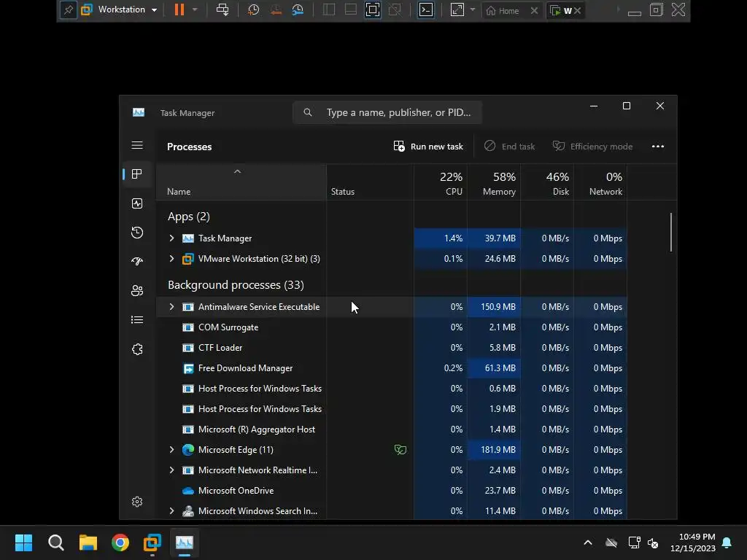Select the Microsoft OneDrive process row
This screenshot has height=560, width=747.
[392, 491]
